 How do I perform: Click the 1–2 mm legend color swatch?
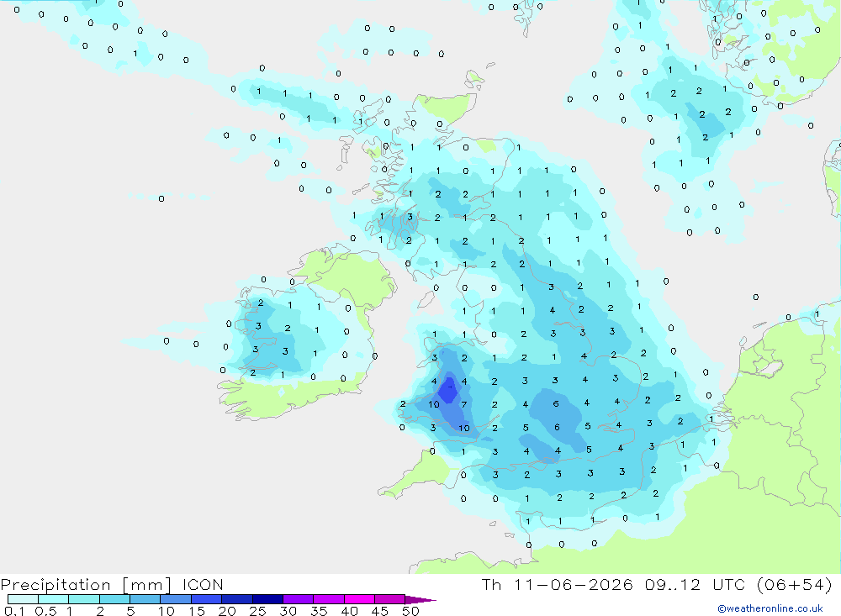(x=84, y=599)
